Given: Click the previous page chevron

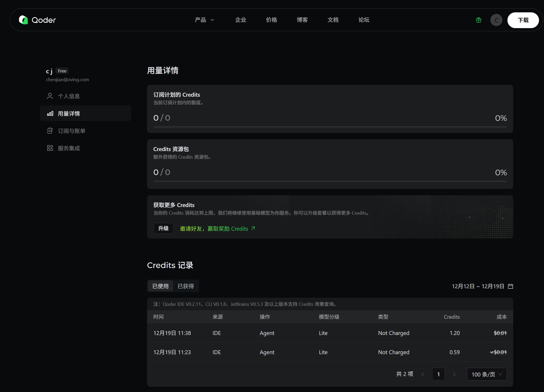Looking at the screenshot, I should 423,374.
